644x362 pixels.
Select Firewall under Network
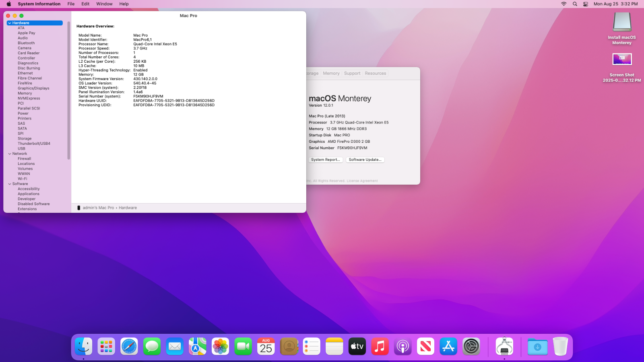(x=24, y=158)
